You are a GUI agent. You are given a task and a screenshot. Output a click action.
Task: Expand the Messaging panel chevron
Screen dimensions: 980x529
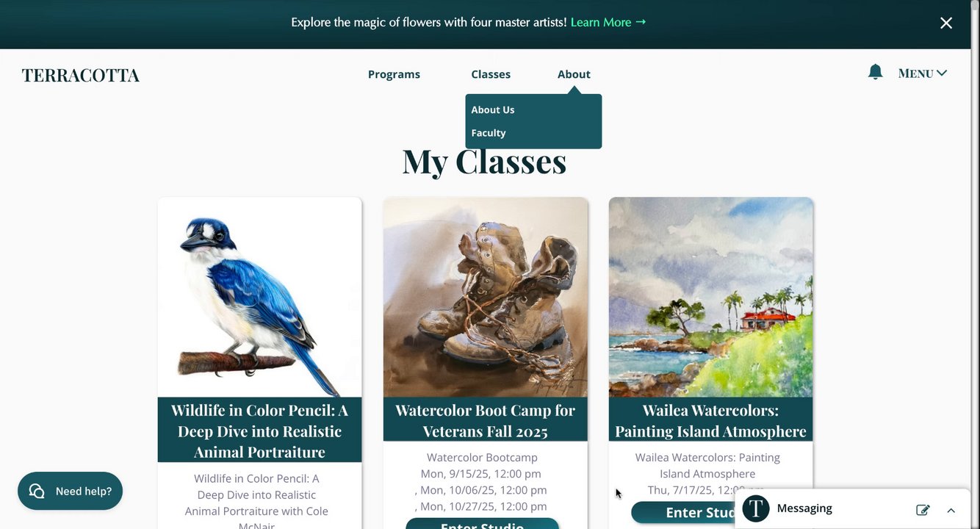pyautogui.click(x=951, y=510)
